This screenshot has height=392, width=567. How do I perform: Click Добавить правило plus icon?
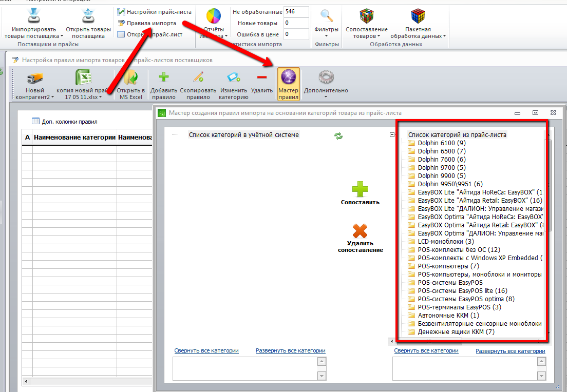coord(164,77)
